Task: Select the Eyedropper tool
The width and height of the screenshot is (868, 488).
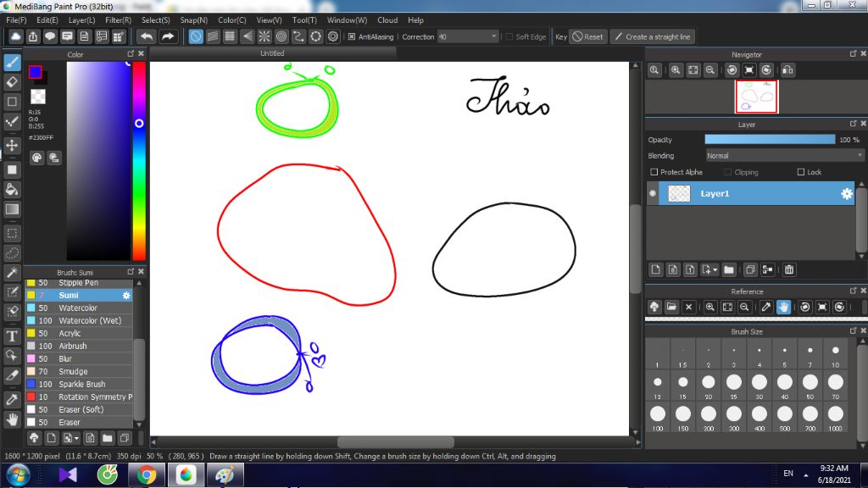Action: (12, 400)
